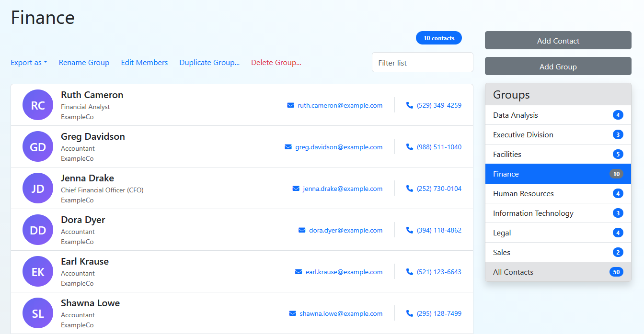Screen dimensions: 644x334
Task: Click the envelope icon beside shawna.lowe@example.com
Action: click(293, 313)
